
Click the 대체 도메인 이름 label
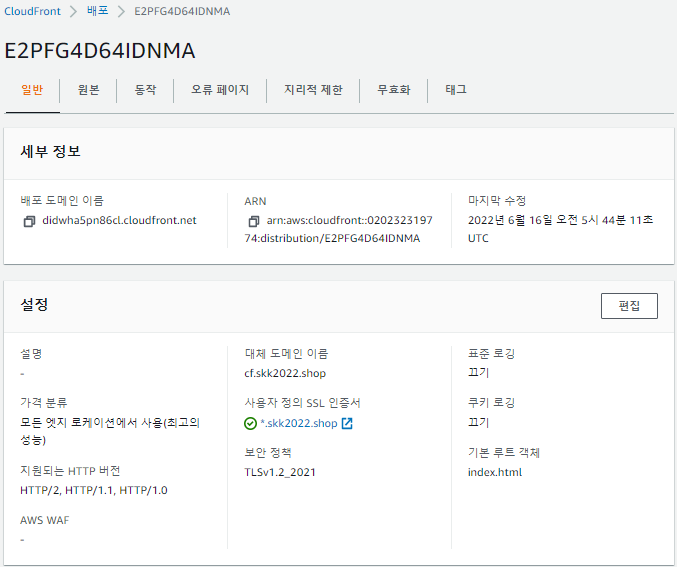tap(286, 354)
